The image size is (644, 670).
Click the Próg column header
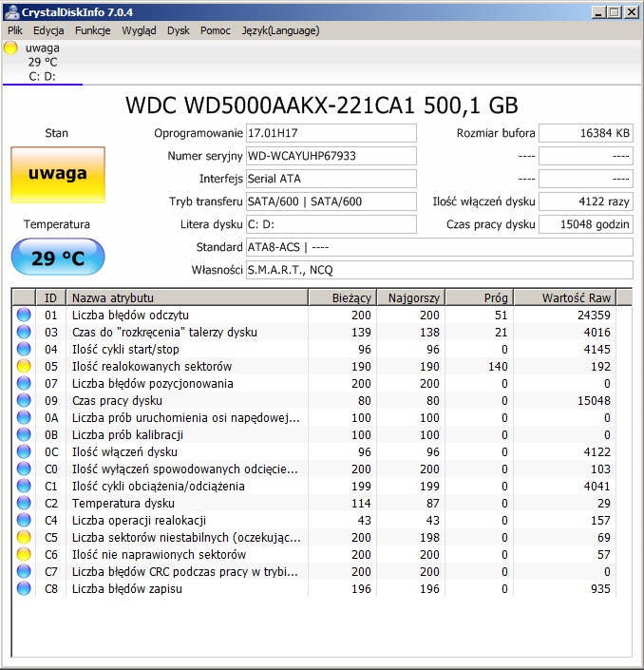pos(479,297)
